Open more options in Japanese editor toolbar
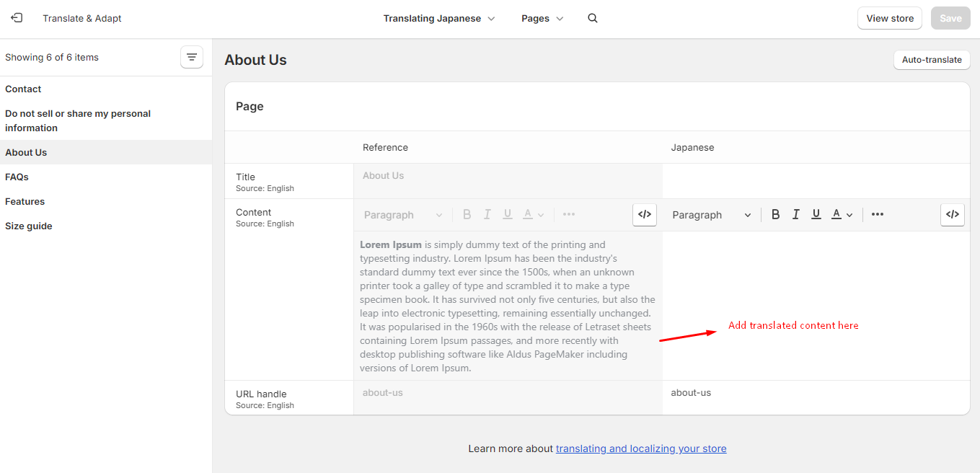Image resolution: width=980 pixels, height=473 pixels. click(878, 214)
